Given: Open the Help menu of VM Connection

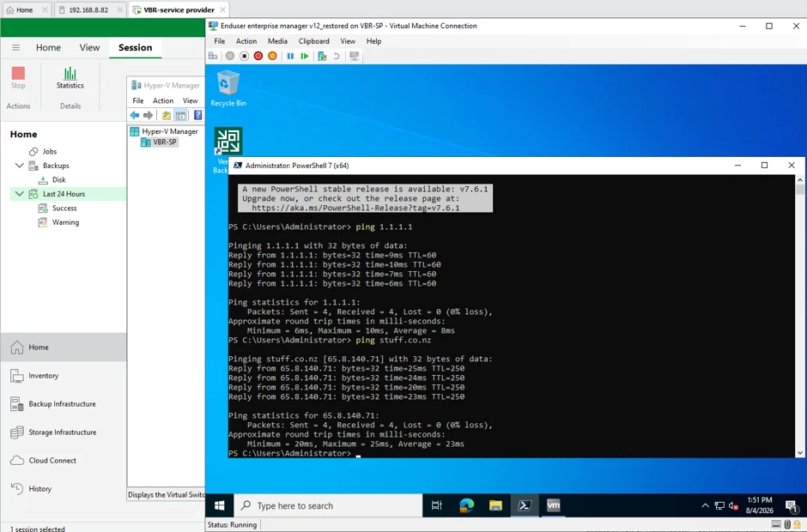Looking at the screenshot, I should coord(373,41).
